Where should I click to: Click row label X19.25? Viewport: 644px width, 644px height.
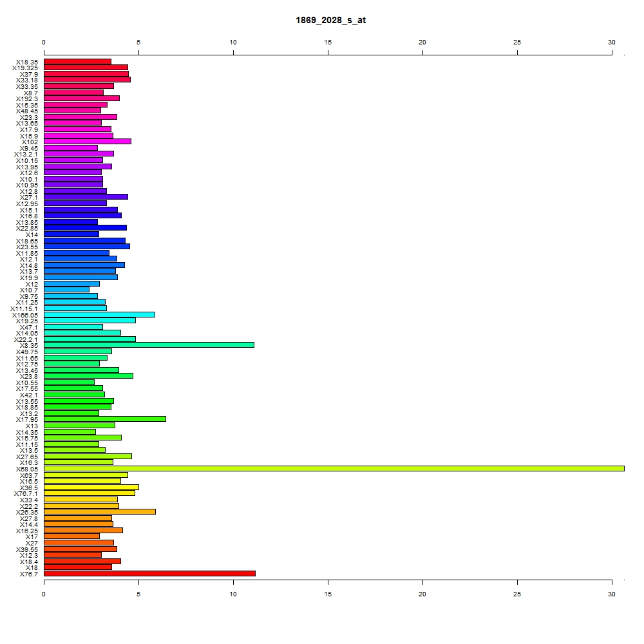point(26,321)
